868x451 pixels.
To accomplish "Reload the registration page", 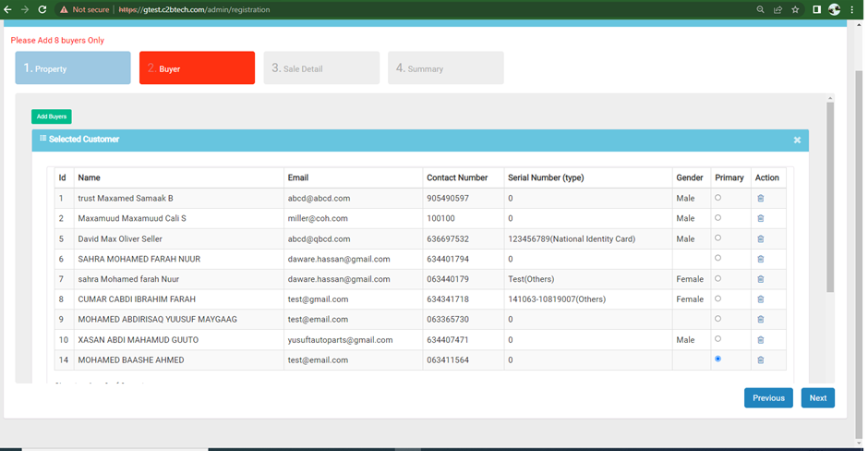I will point(42,9).
